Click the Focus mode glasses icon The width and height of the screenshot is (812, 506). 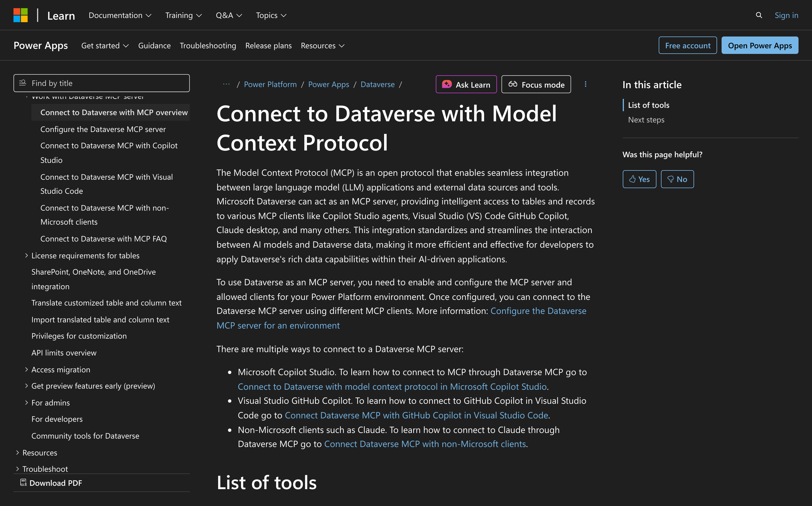(x=513, y=84)
